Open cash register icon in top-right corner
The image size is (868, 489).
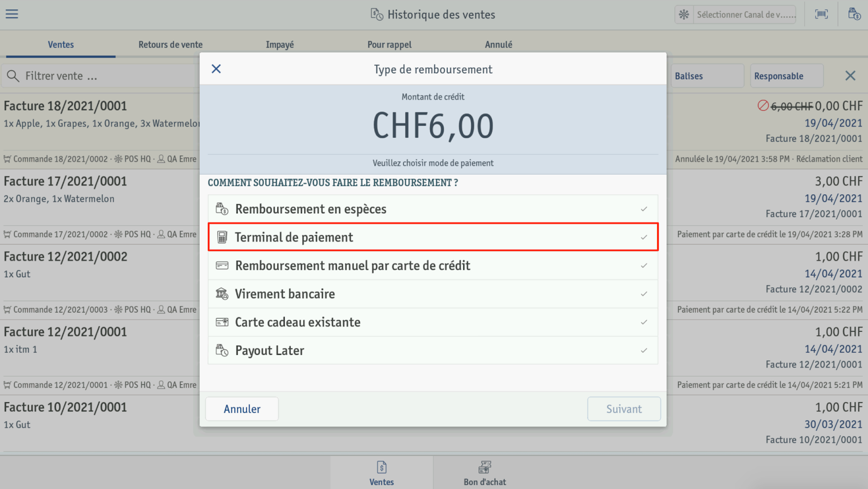[x=854, y=14]
